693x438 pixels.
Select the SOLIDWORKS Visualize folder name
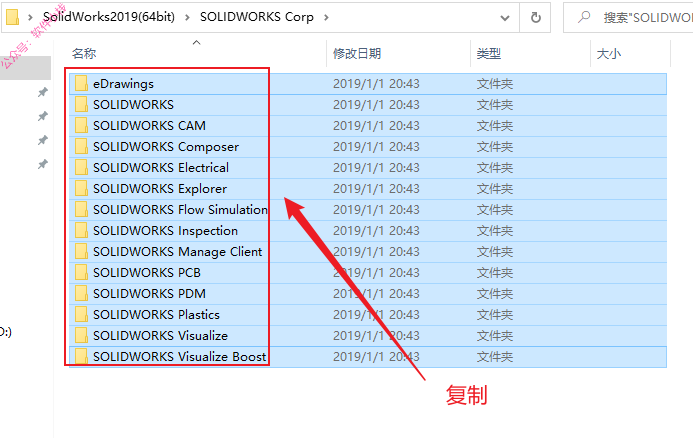(160, 335)
